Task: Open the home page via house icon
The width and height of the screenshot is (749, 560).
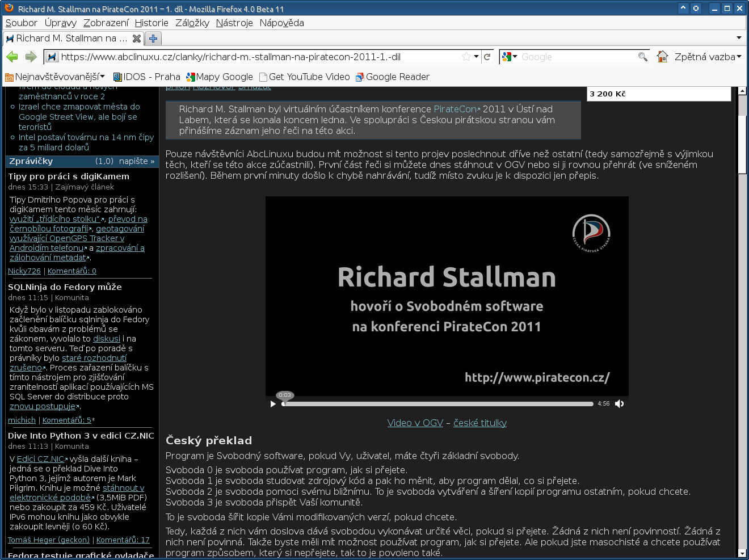Action: pyautogui.click(x=662, y=57)
